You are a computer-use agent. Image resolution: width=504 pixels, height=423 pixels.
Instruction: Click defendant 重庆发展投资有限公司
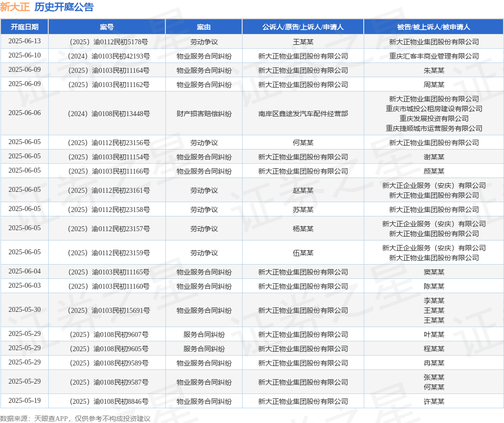coord(434,119)
